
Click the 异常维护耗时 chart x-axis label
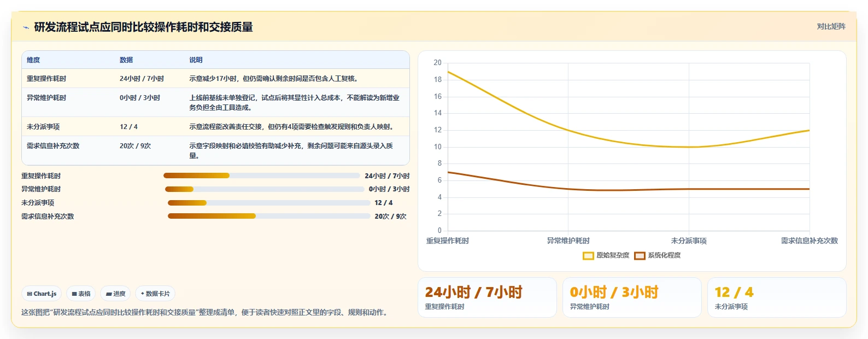568,241
